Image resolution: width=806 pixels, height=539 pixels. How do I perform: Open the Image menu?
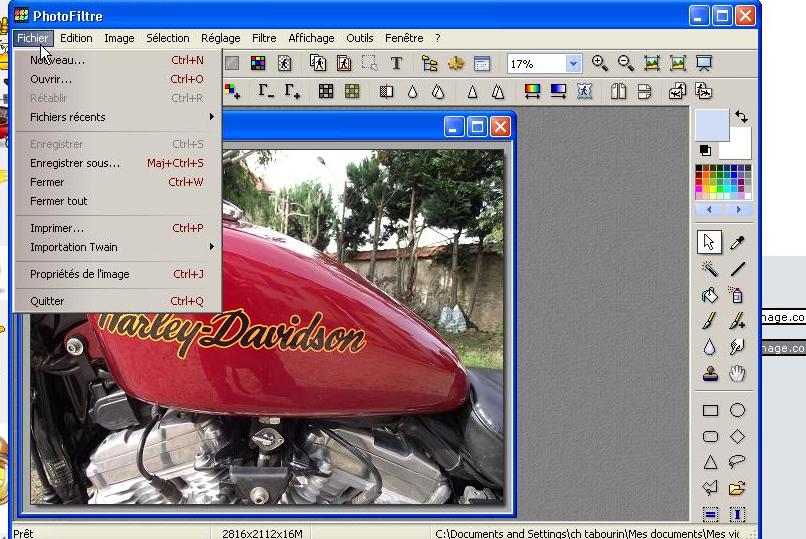point(119,38)
